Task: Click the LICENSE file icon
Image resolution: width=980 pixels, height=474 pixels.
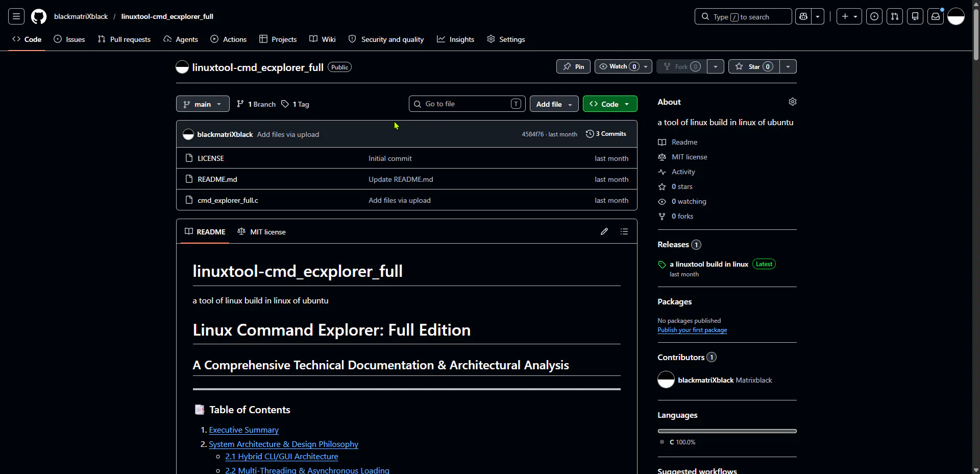Action: pyautogui.click(x=189, y=158)
